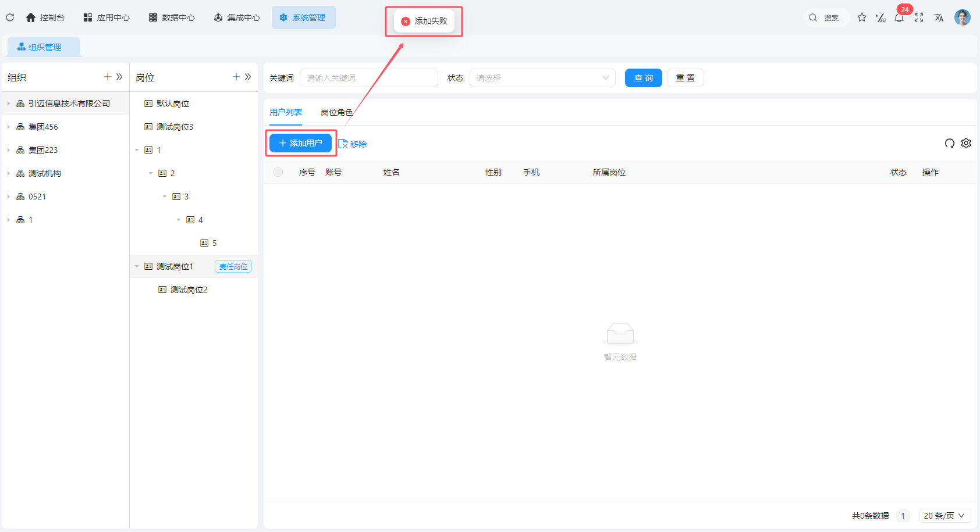Click the 共0条数据 total count text
The image size is (980, 532).
(870, 516)
